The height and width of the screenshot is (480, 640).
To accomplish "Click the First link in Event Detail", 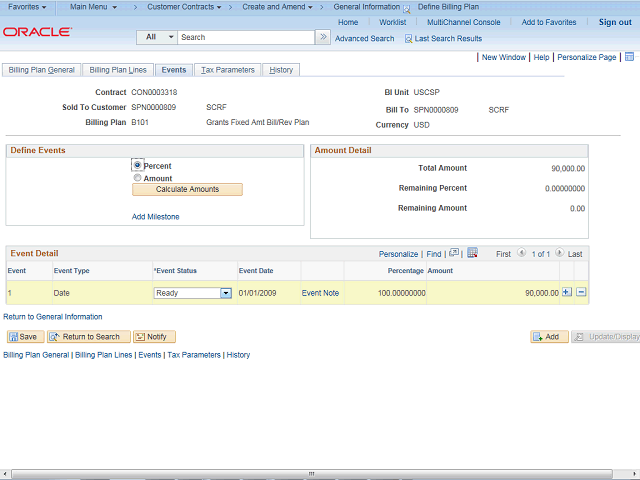I will (x=503, y=254).
